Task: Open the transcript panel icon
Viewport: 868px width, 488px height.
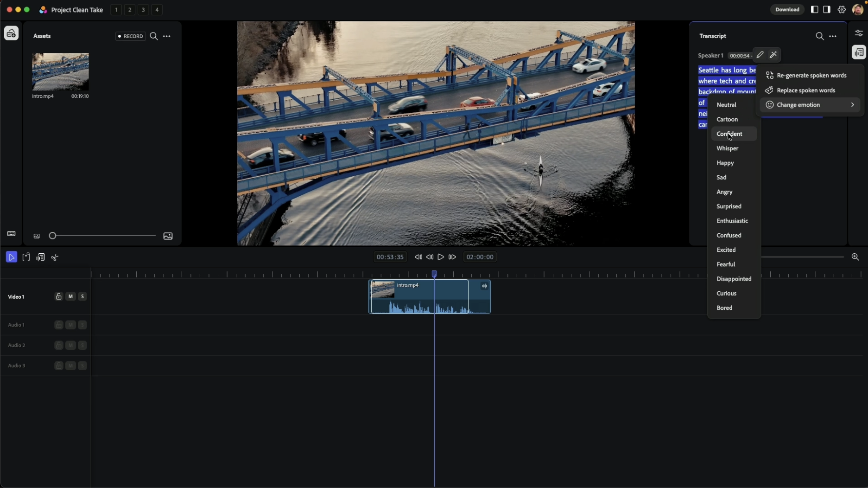Action: tap(858, 52)
